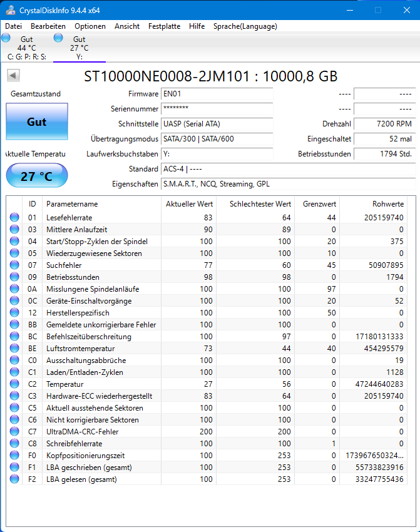
Task: Click status icon for Nicht korrigierbare Sektoren
Action: [14, 419]
